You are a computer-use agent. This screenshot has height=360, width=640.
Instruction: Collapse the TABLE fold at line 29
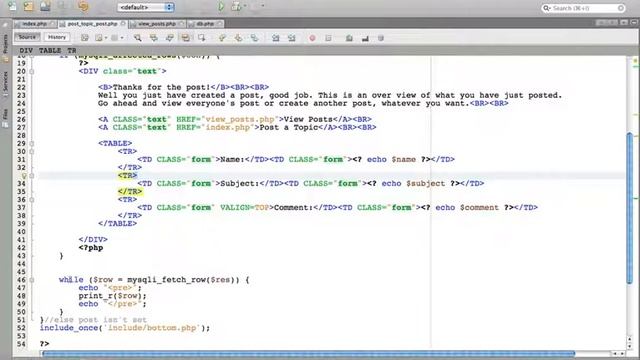coord(32,144)
